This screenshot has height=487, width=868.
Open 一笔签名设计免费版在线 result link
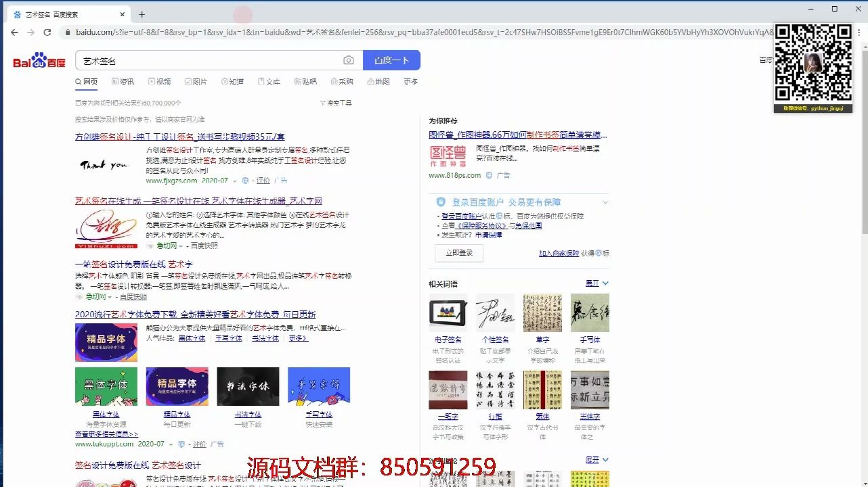(x=134, y=264)
